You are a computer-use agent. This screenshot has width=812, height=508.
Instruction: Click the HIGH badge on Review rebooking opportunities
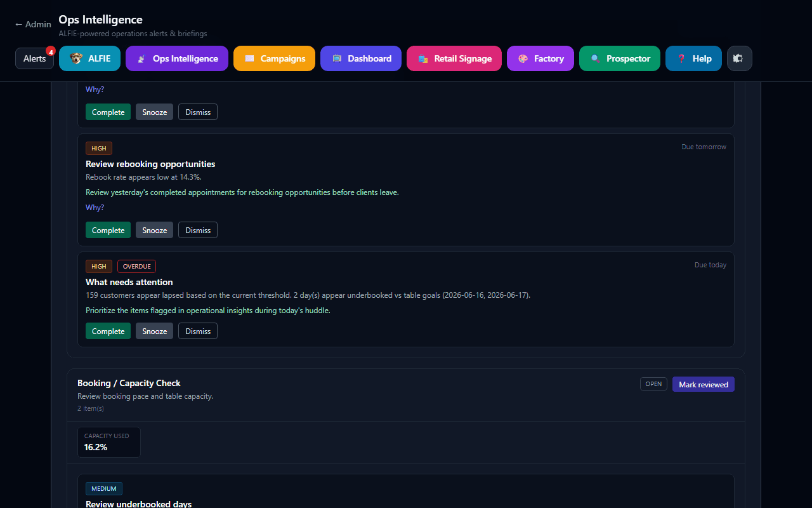[99, 149]
